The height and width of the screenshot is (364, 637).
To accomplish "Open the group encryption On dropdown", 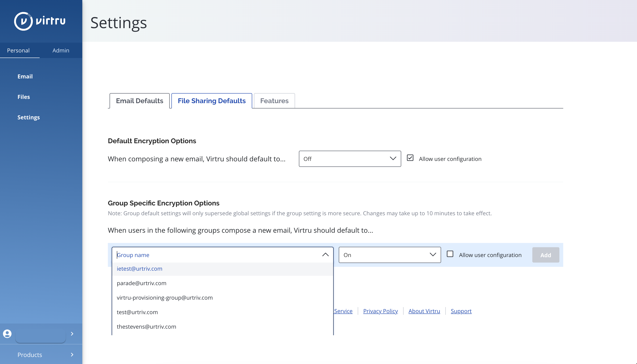I will pyautogui.click(x=389, y=255).
